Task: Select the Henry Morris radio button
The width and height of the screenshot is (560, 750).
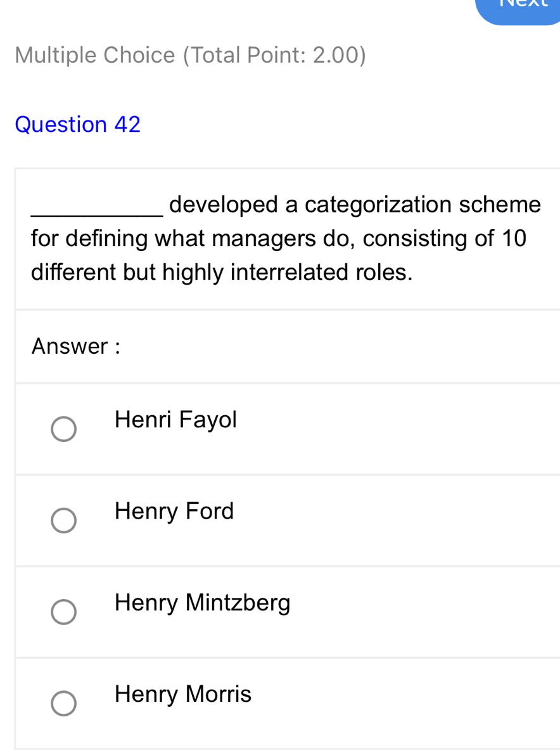Action: click(x=63, y=704)
